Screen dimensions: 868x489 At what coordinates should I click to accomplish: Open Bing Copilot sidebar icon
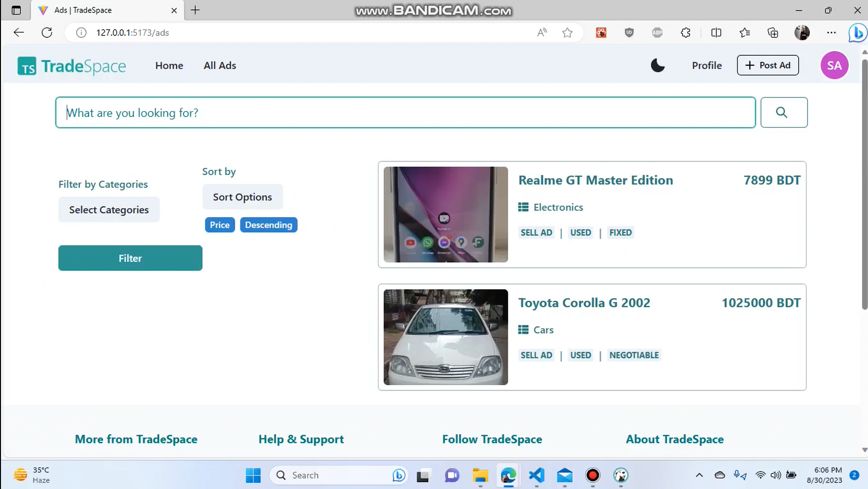click(x=857, y=33)
